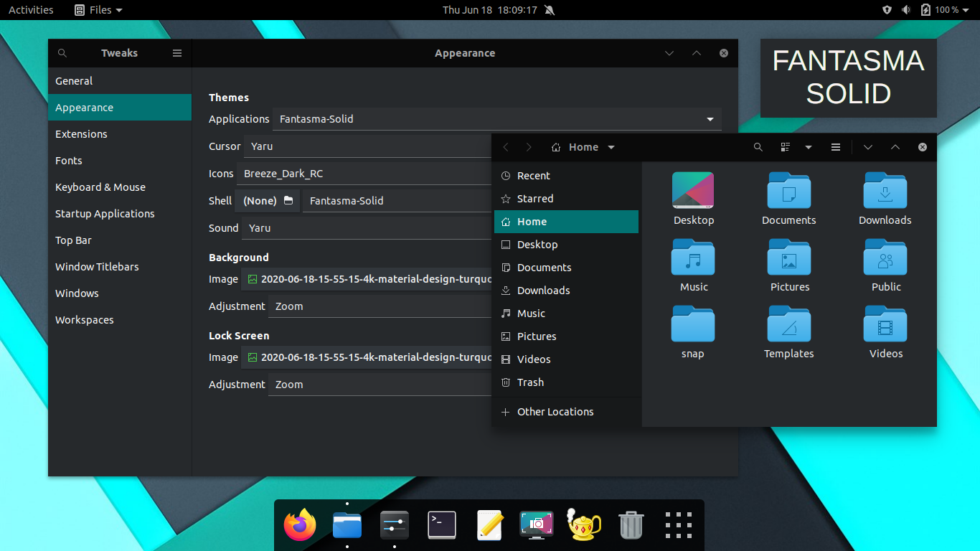Open Recent in Files sidebar

[566, 176]
